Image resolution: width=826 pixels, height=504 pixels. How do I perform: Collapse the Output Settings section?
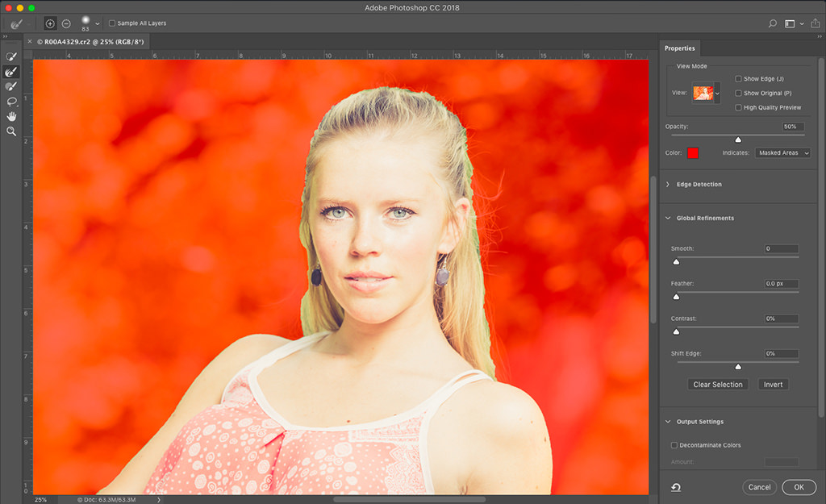coord(668,421)
